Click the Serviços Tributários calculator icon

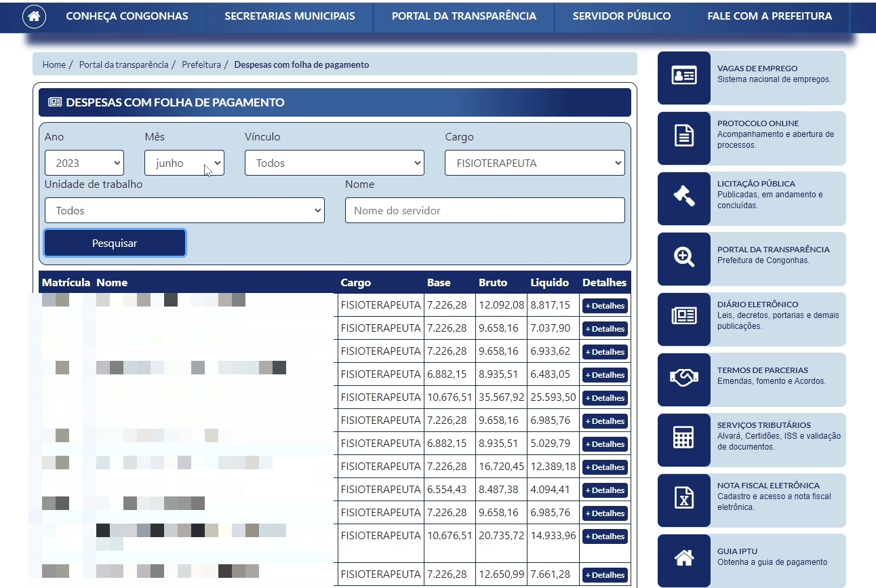[684, 437]
